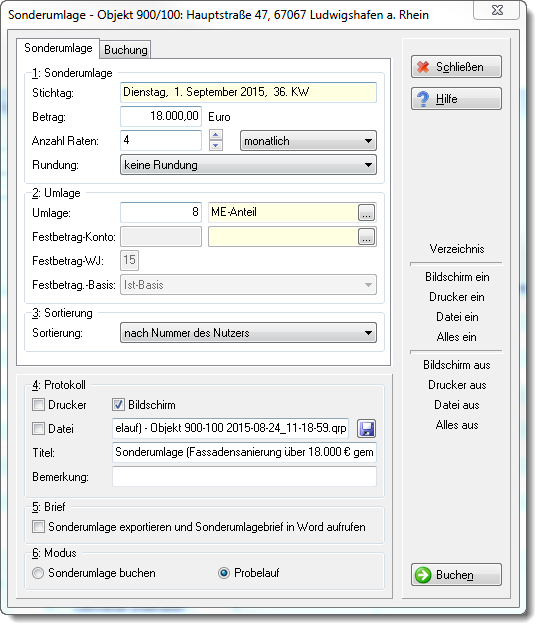This screenshot has height=630, width=542.
Task: Expand the monatlich interval dropdown
Action: [x=308, y=141]
